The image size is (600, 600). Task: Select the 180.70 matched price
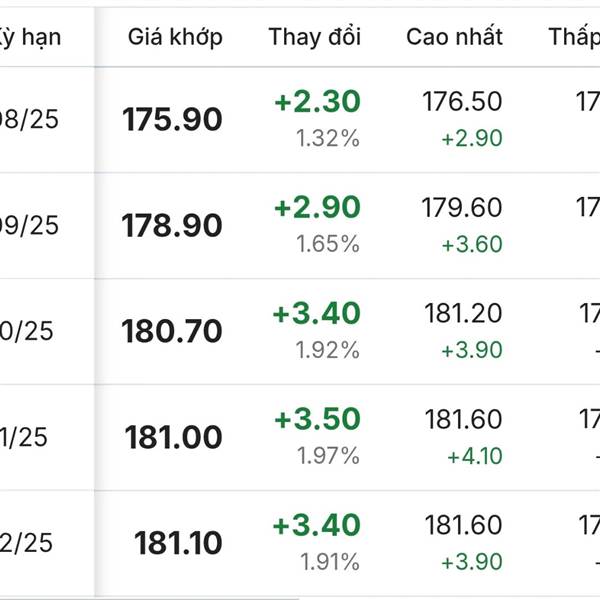click(172, 331)
